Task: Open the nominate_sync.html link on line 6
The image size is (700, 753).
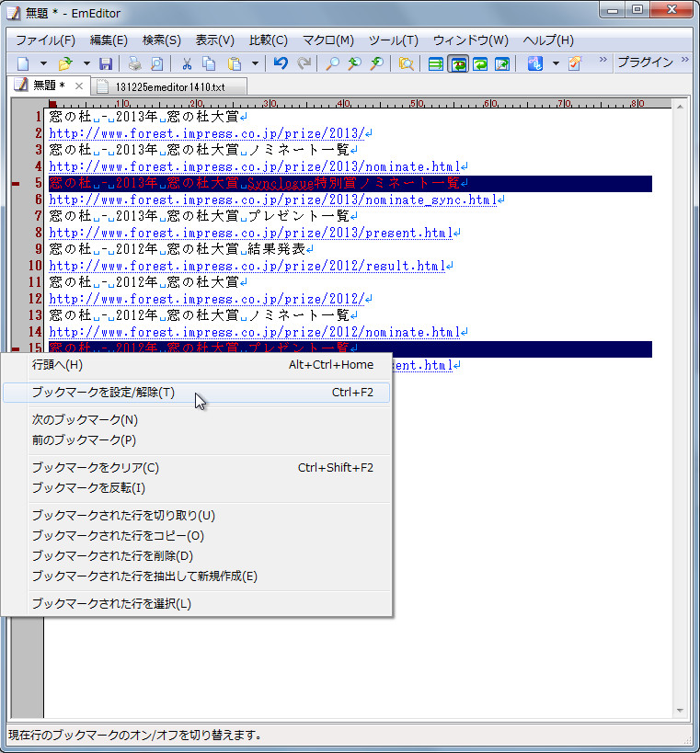Action: 273,200
